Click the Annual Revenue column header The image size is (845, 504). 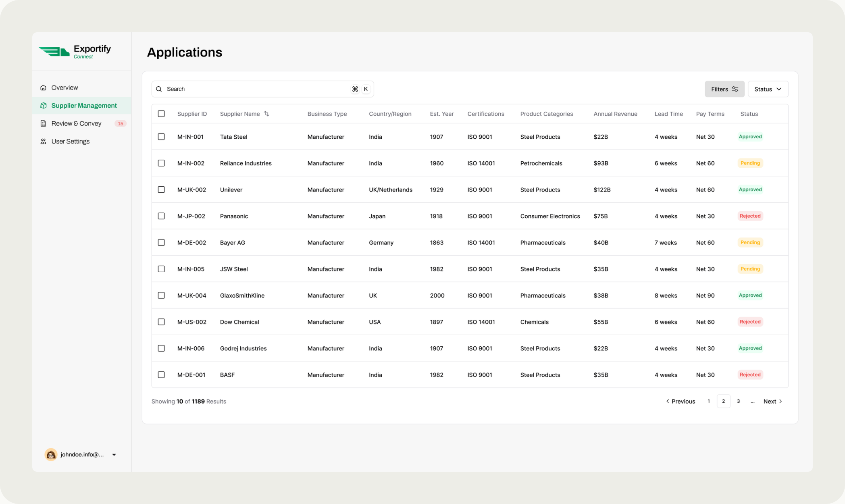click(x=615, y=114)
